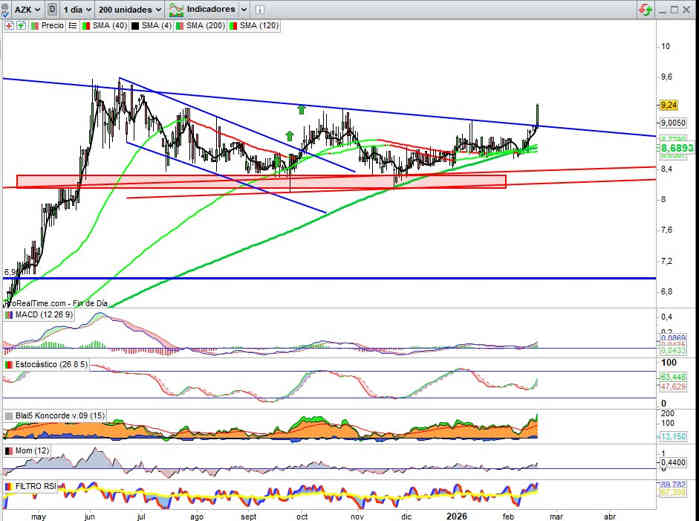This screenshot has height=521, width=699.
Task: Open the MACD (12 26 9) panel label
Action: [42, 315]
